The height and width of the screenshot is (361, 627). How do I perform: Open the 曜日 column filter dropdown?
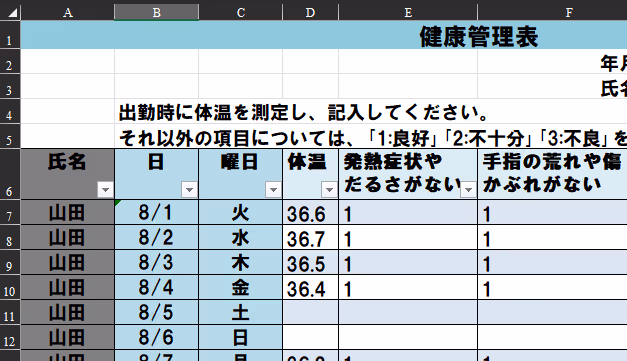tap(274, 189)
